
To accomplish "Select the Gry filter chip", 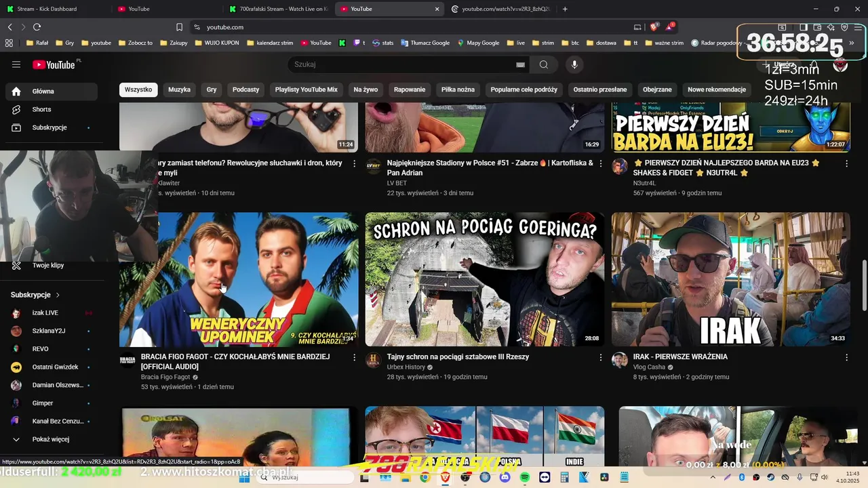I will point(212,89).
